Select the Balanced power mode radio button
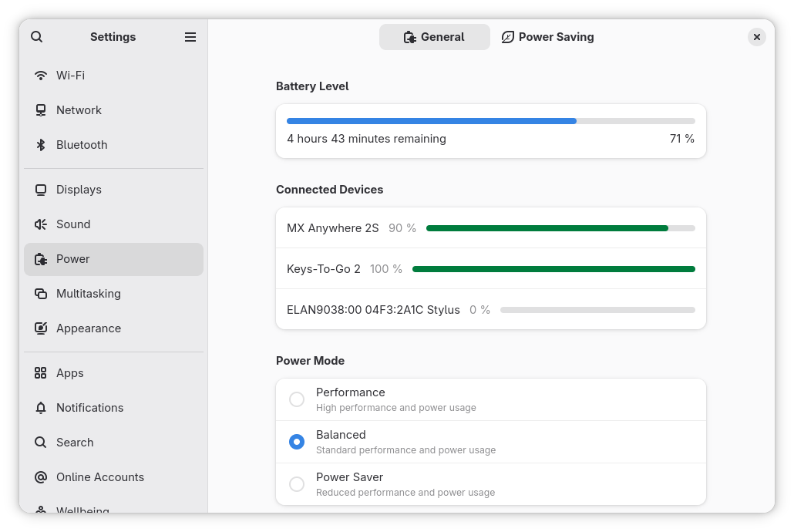The image size is (794, 532). 297,442
